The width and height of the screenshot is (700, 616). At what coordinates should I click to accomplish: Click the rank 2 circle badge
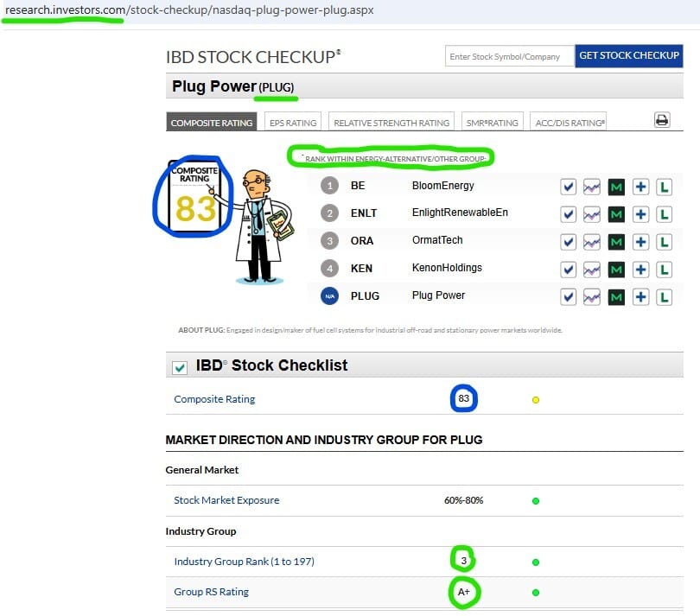[329, 213]
